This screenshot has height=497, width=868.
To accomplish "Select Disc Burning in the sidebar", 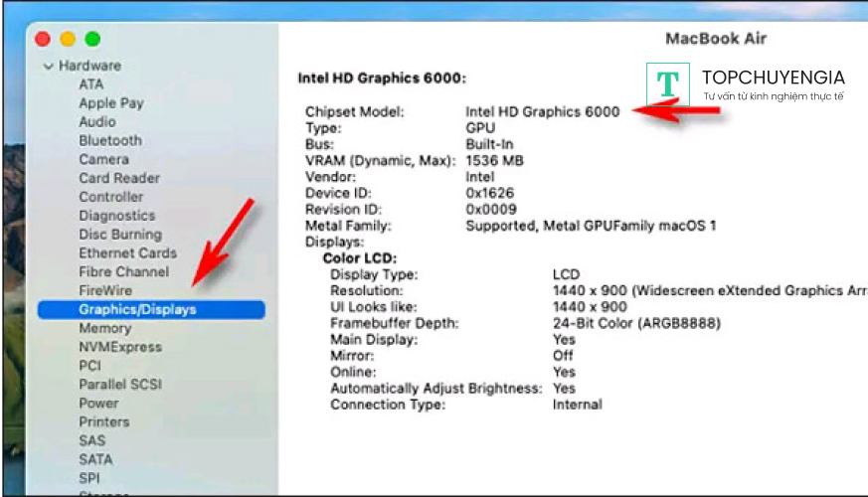I will coord(119,235).
